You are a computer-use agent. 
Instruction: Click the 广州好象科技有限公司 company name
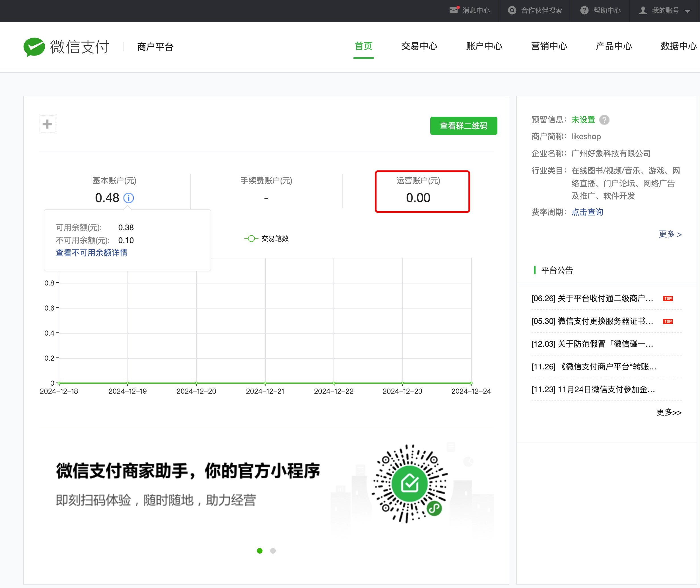[611, 153]
